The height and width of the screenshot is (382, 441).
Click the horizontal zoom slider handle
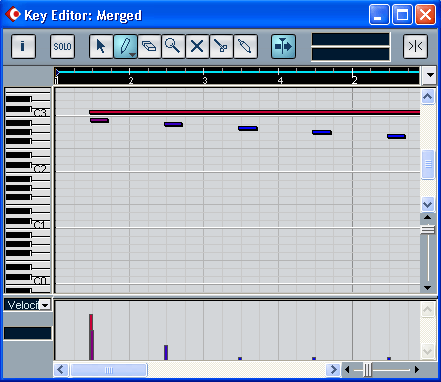point(367,370)
